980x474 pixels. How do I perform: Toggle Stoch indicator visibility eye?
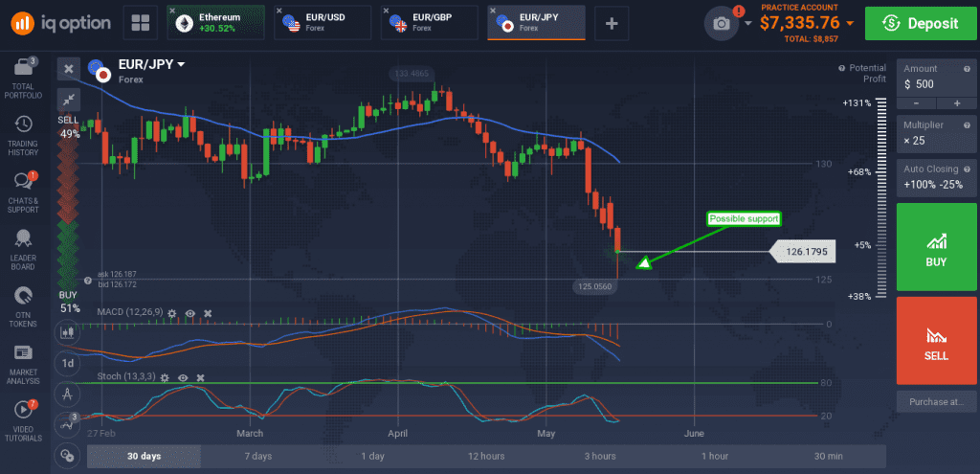[x=183, y=377]
